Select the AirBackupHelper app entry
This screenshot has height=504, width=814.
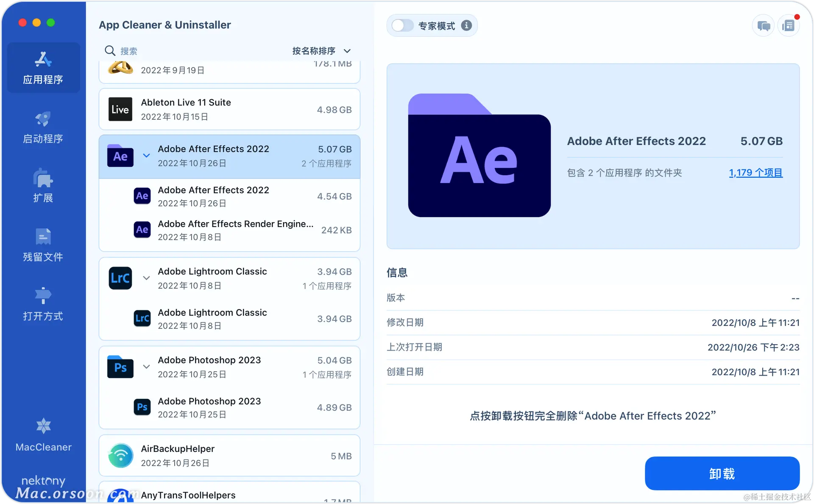pyautogui.click(x=229, y=456)
